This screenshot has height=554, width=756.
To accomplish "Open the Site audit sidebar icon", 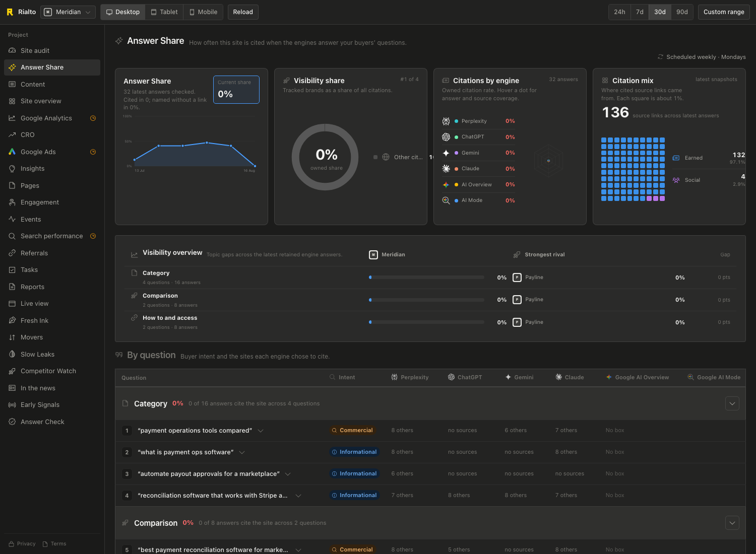I will [12, 50].
